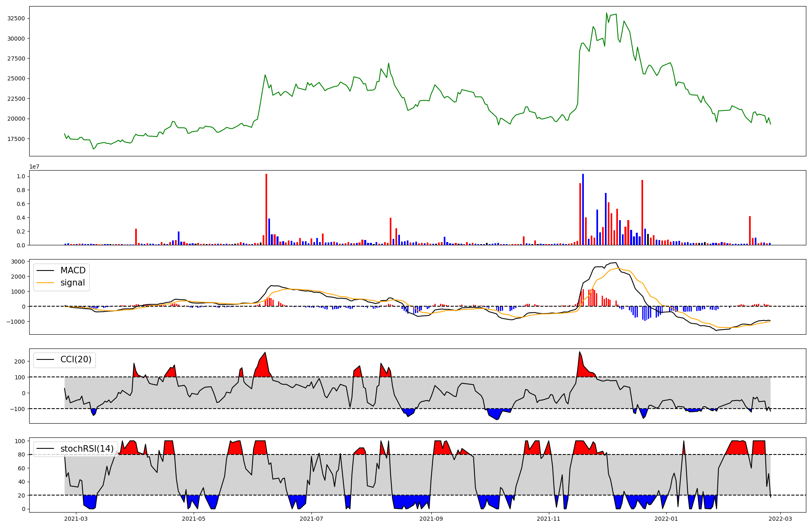This screenshot has width=812, height=528.
Task: Click the tallest red volume bar in June 2021
Action: point(266,209)
